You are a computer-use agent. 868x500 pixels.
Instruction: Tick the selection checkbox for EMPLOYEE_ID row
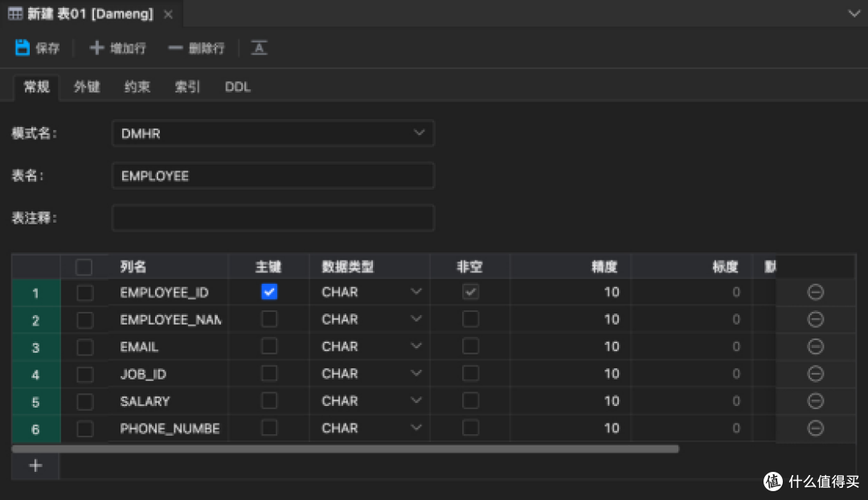pos(84,293)
